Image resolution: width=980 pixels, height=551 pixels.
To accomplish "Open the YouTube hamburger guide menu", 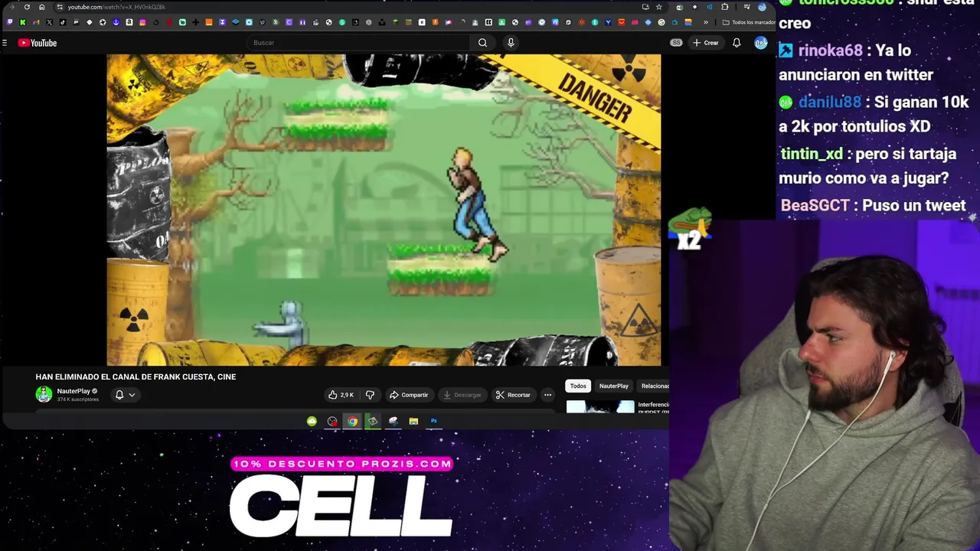I will pos(5,43).
